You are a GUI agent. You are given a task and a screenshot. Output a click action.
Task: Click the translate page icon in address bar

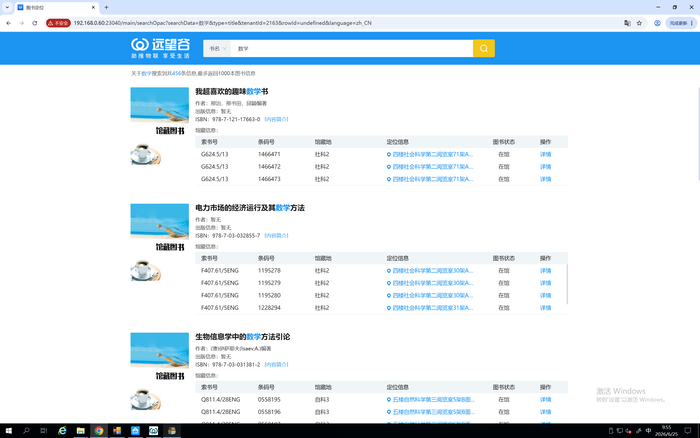click(627, 23)
